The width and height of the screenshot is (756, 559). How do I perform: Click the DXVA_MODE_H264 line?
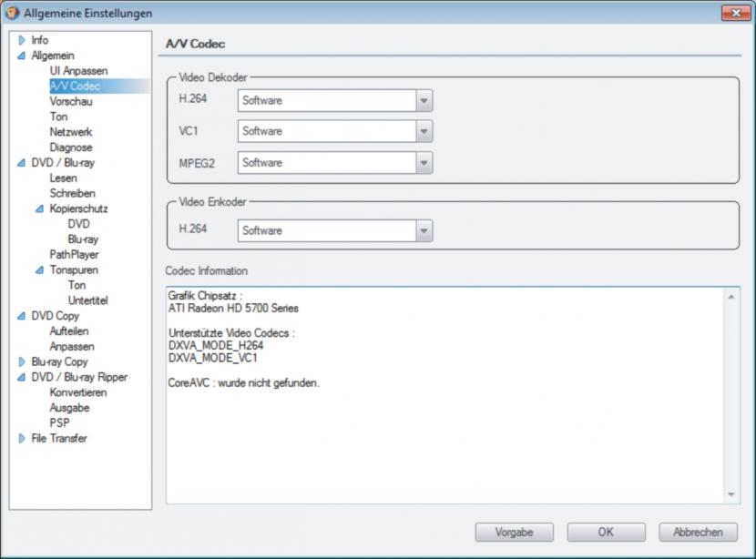(x=216, y=346)
